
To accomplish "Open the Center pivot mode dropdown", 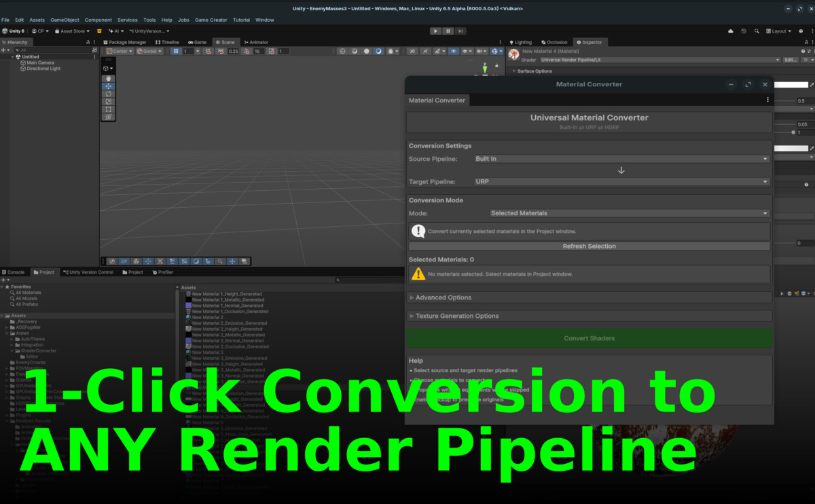I will click(119, 51).
